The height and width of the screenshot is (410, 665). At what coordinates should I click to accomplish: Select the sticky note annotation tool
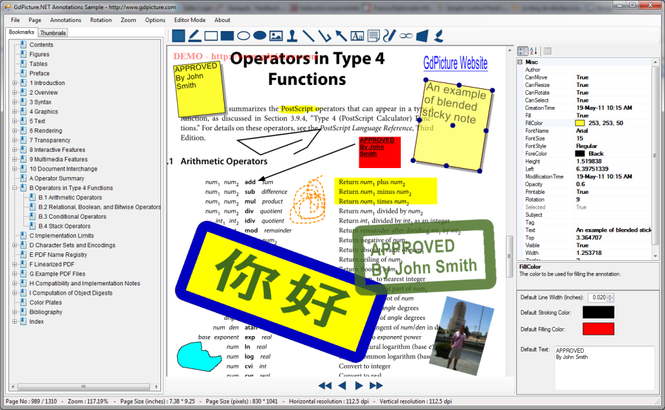(179, 36)
